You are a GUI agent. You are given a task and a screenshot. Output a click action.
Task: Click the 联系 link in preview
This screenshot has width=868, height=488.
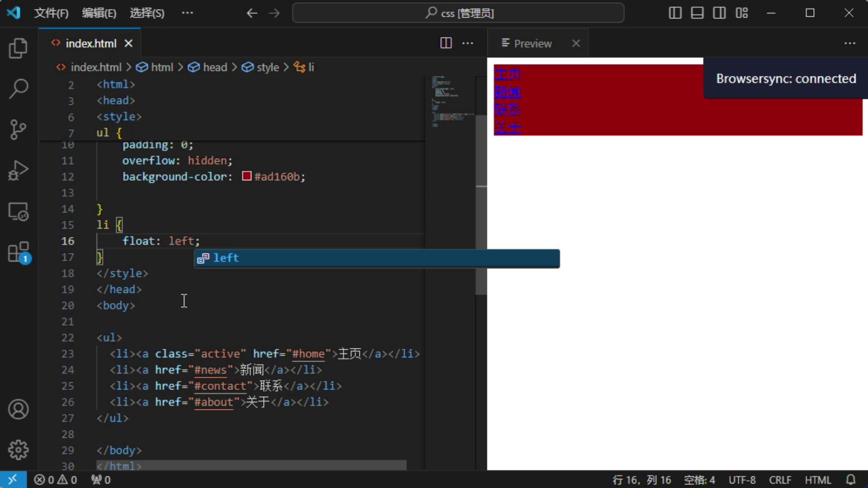pos(507,110)
